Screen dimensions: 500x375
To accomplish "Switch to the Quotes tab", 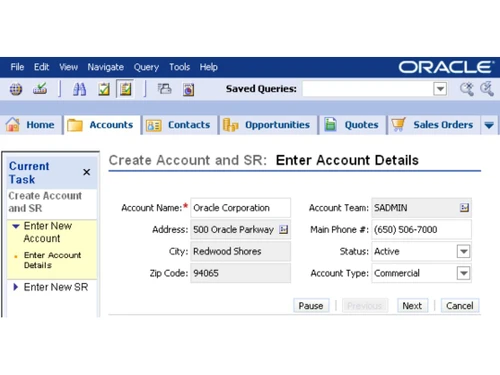I will 353,125.
